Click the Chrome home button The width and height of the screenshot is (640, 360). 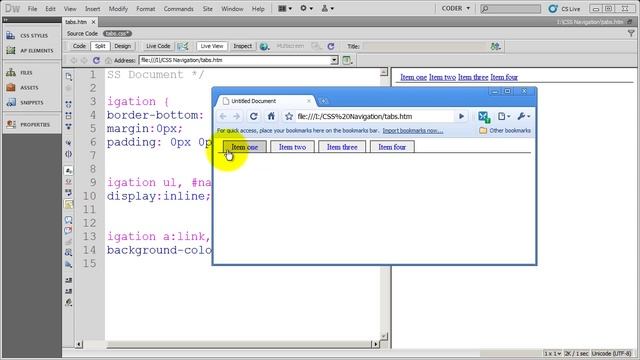tap(271, 116)
